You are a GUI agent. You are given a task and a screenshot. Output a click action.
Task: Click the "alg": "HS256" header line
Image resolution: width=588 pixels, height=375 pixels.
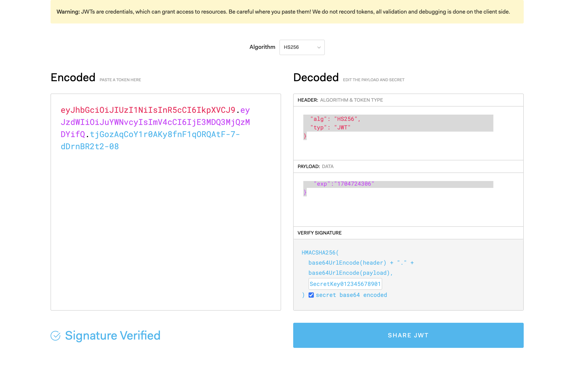pos(335,119)
